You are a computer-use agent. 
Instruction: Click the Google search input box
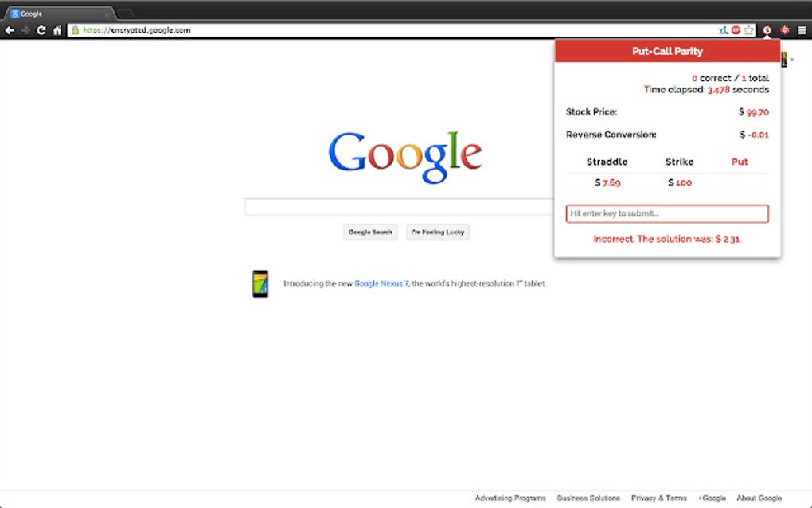pyautogui.click(x=400, y=206)
